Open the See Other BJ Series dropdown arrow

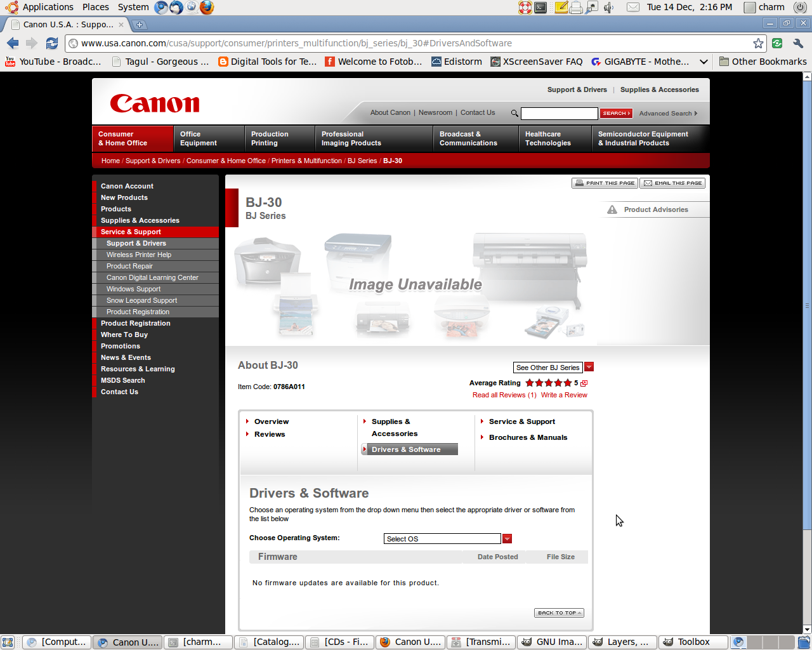click(x=589, y=367)
